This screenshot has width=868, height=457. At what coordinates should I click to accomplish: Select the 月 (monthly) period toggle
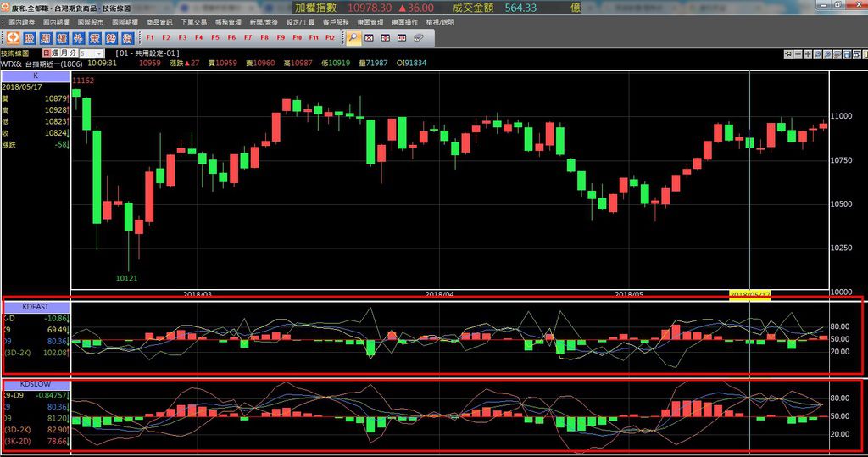tap(64, 53)
